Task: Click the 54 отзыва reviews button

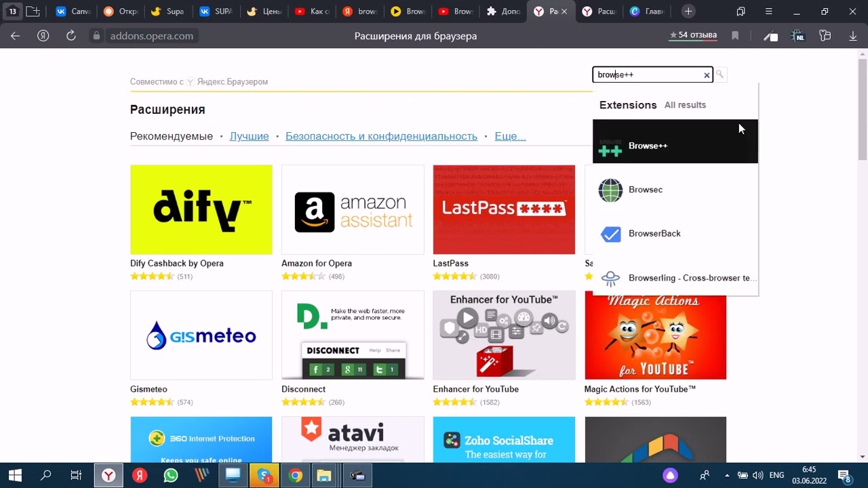Action: coord(693,35)
